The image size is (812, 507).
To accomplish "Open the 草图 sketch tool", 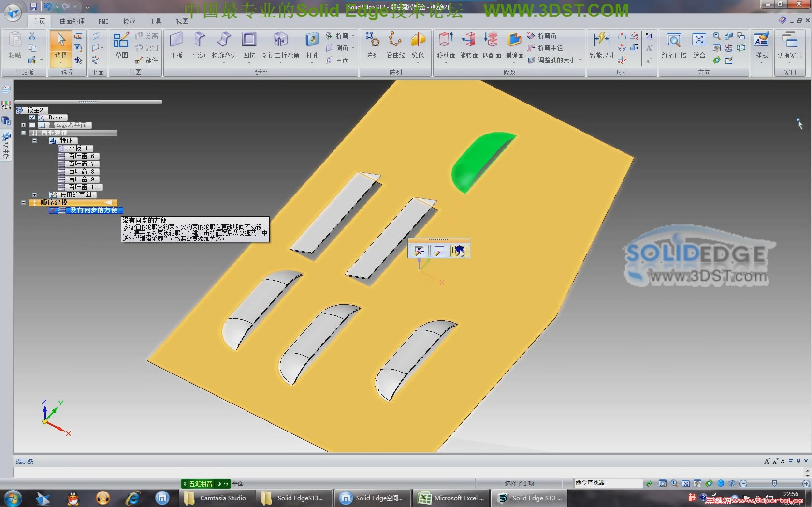I will tap(121, 45).
